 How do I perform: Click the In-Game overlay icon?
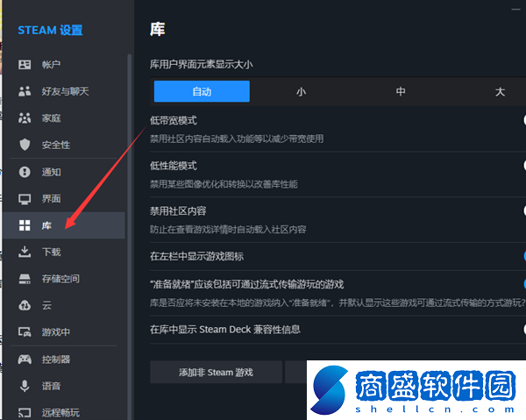click(25, 332)
